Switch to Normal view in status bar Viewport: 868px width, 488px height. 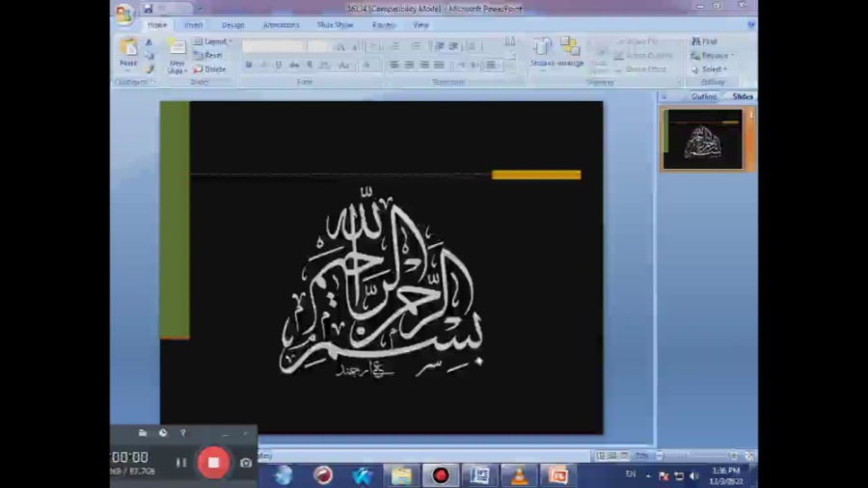(601, 456)
